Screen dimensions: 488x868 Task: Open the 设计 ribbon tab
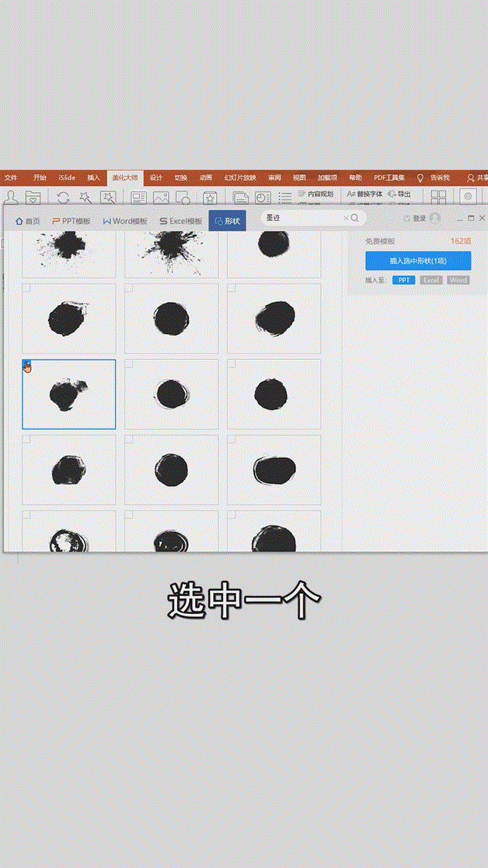[x=156, y=178]
